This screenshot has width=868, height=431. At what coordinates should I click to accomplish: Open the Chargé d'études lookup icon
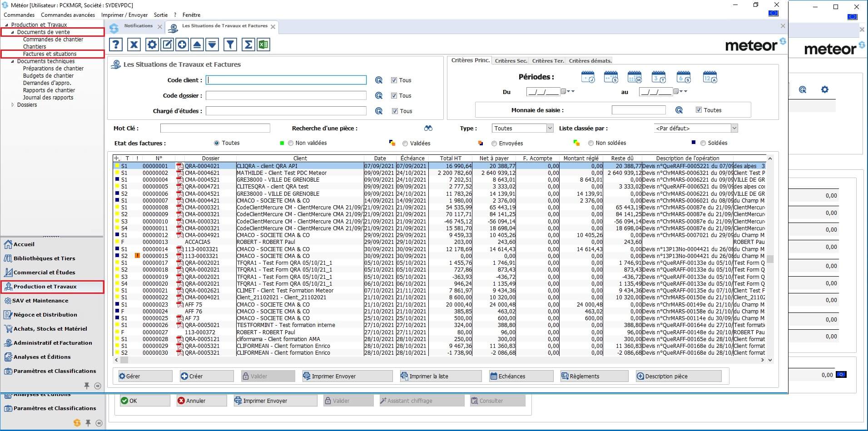[379, 111]
